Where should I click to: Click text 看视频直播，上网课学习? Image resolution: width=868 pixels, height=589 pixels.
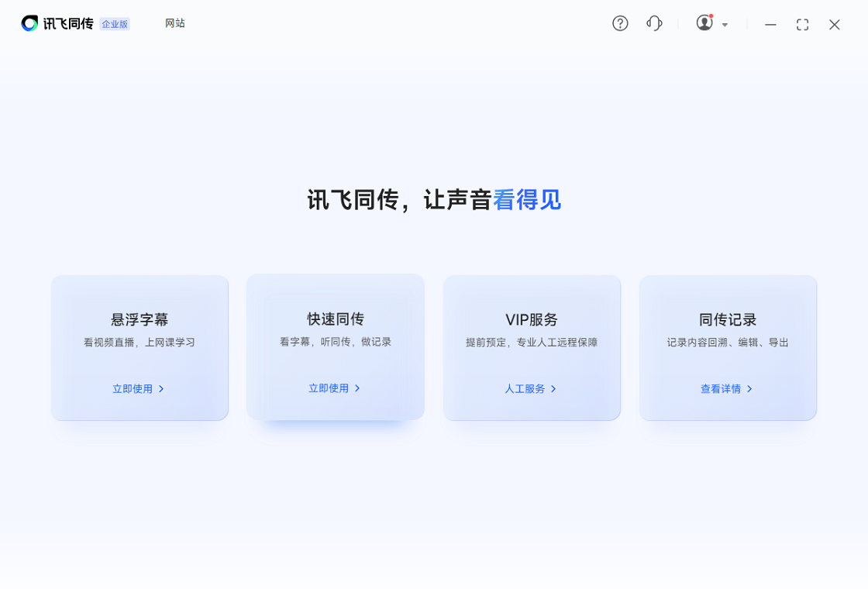(139, 342)
